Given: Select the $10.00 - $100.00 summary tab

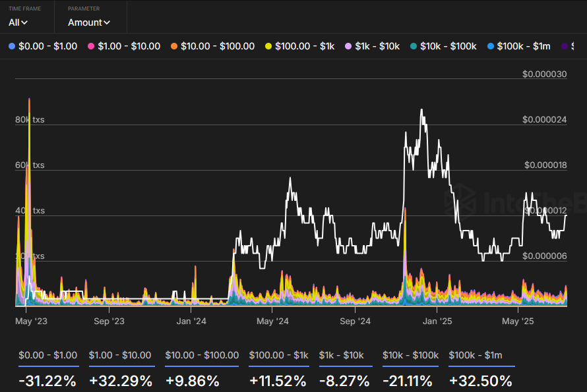Looking at the screenshot, I should coord(202,355).
